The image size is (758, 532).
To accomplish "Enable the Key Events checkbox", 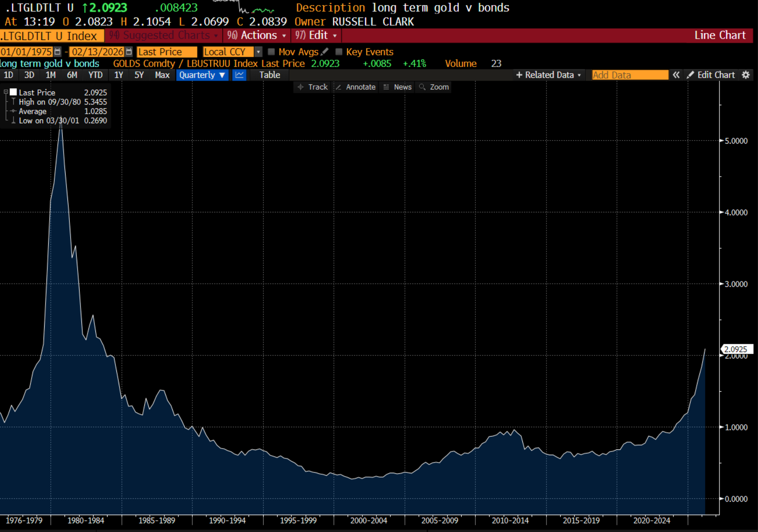I will click(x=339, y=52).
